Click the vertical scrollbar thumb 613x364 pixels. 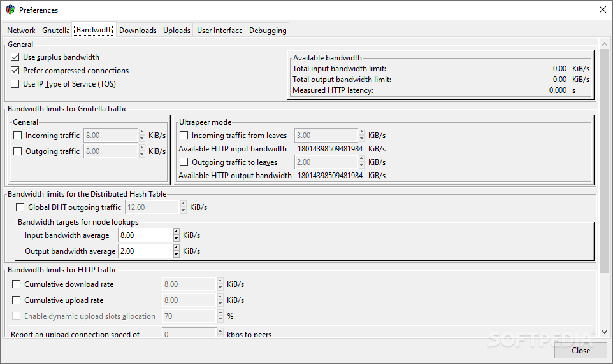click(605, 161)
